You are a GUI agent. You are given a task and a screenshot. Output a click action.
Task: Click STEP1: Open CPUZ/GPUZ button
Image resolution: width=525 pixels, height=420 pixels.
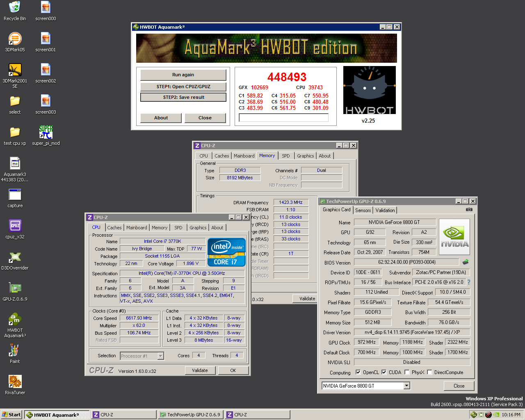point(183,87)
